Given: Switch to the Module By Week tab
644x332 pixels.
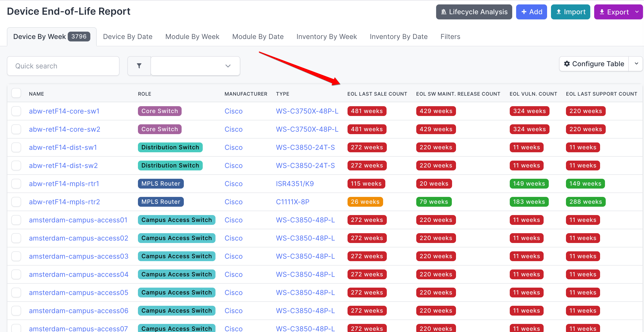Looking at the screenshot, I should (192, 37).
